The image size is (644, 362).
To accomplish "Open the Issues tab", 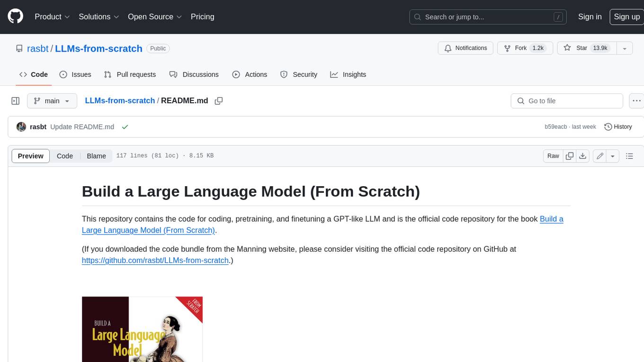I will coord(75,74).
